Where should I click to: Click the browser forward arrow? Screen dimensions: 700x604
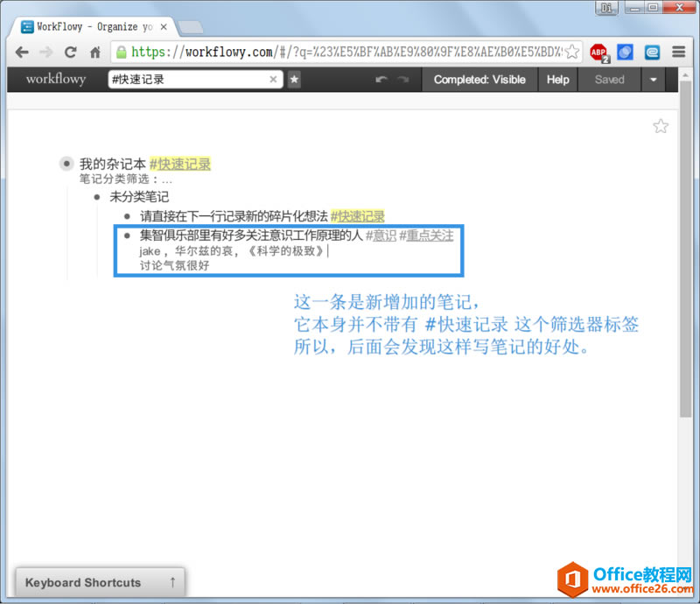click(45, 53)
